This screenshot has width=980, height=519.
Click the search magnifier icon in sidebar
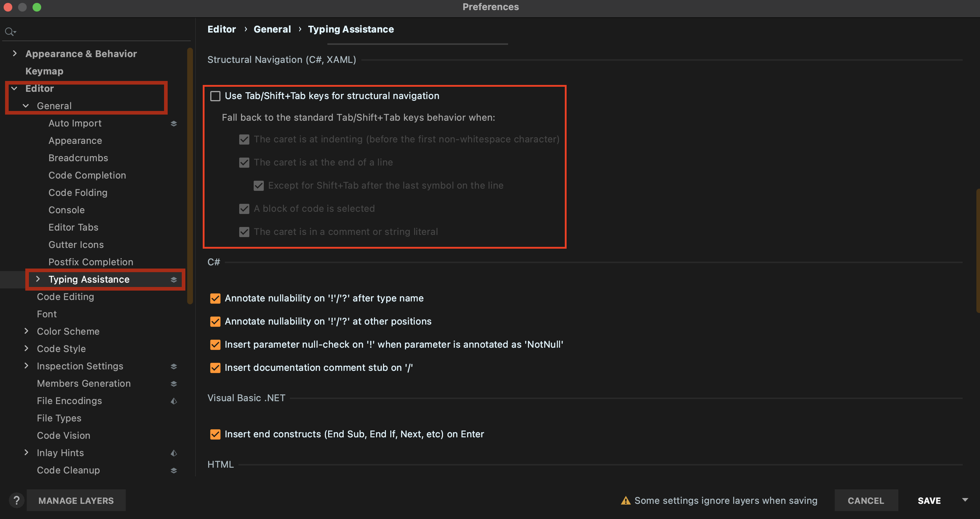pos(10,31)
